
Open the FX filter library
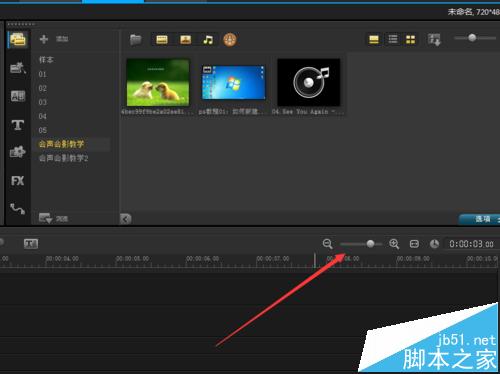pos(18,181)
